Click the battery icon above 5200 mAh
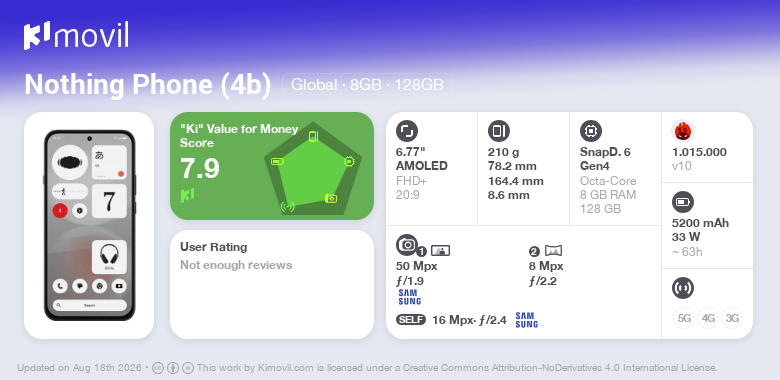This screenshot has width=780, height=380. [x=682, y=202]
